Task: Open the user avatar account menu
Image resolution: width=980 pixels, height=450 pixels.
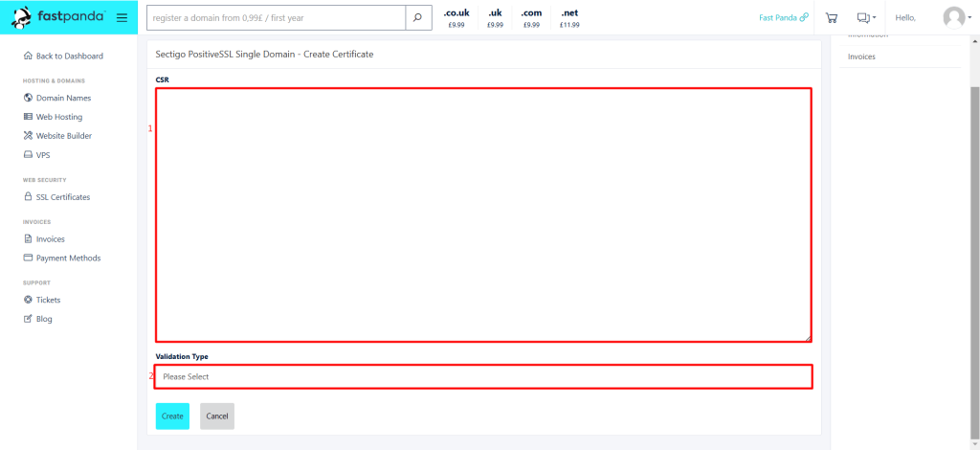Action: click(957, 17)
